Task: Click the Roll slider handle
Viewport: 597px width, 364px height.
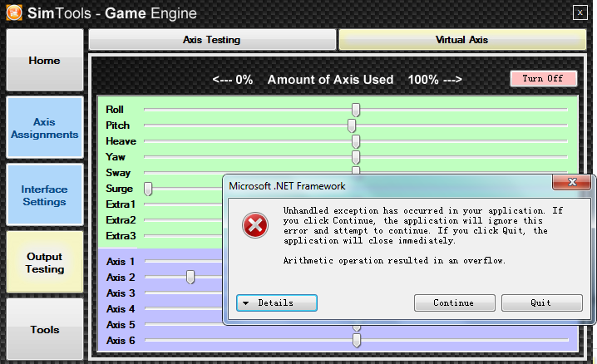Action: (356, 110)
